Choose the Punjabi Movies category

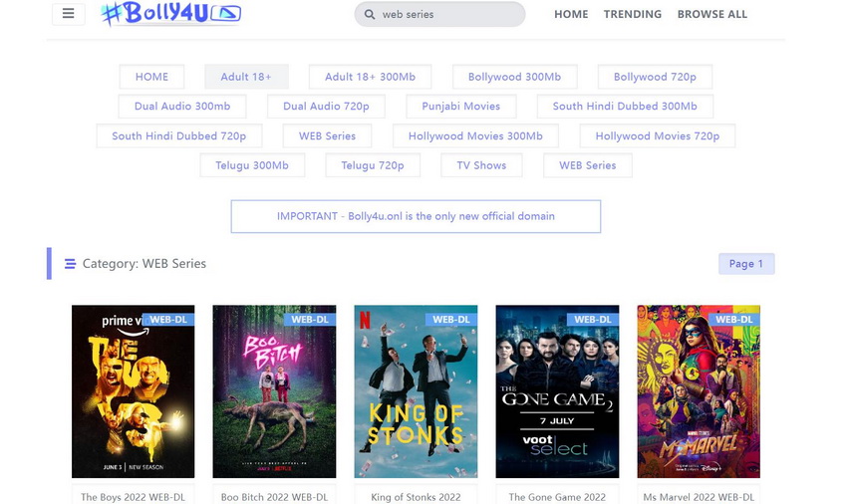click(x=460, y=107)
